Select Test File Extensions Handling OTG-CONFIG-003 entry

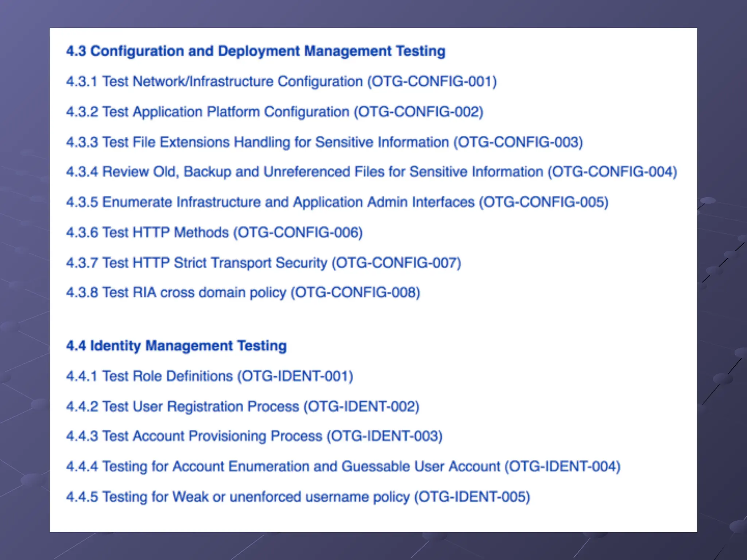tap(324, 142)
